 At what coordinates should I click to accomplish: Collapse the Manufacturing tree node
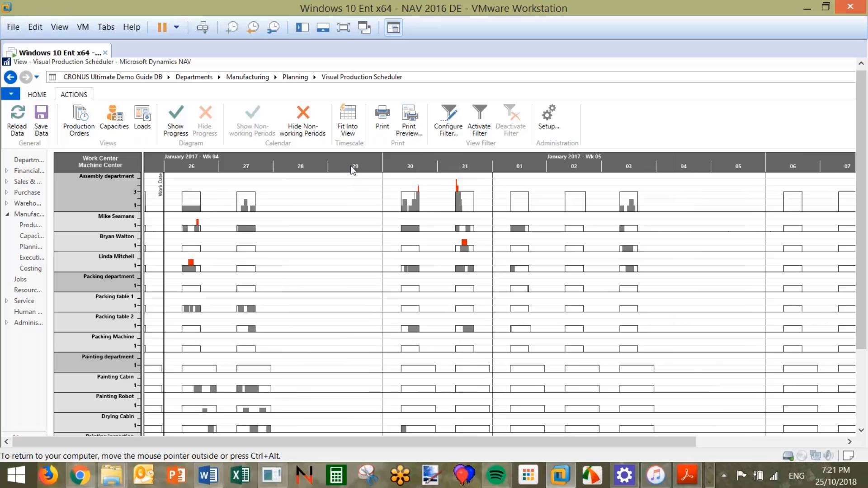[x=6, y=214]
